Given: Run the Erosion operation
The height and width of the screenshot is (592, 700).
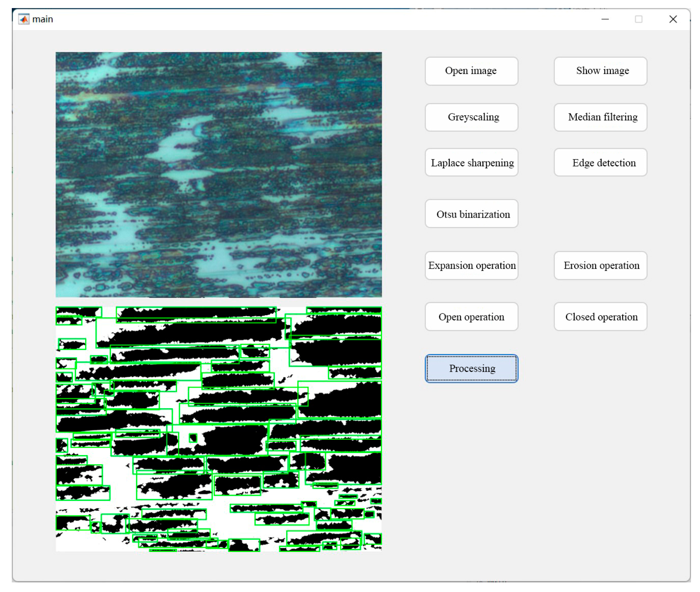Looking at the screenshot, I should (600, 265).
